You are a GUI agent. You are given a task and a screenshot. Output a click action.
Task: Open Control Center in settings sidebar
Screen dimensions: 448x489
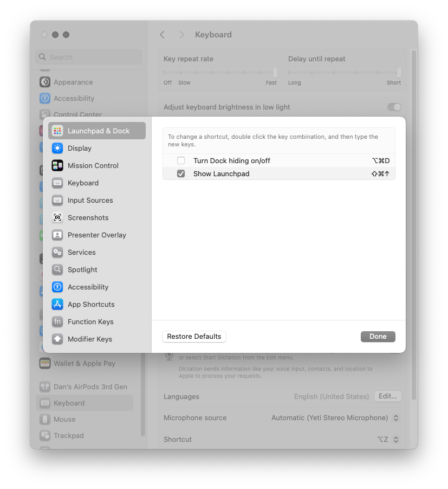coord(77,114)
